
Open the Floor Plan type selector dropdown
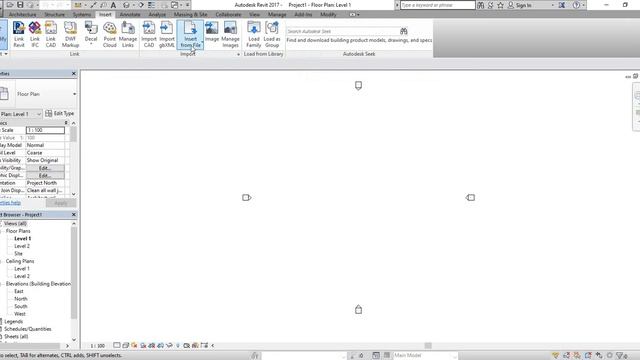(x=75, y=94)
